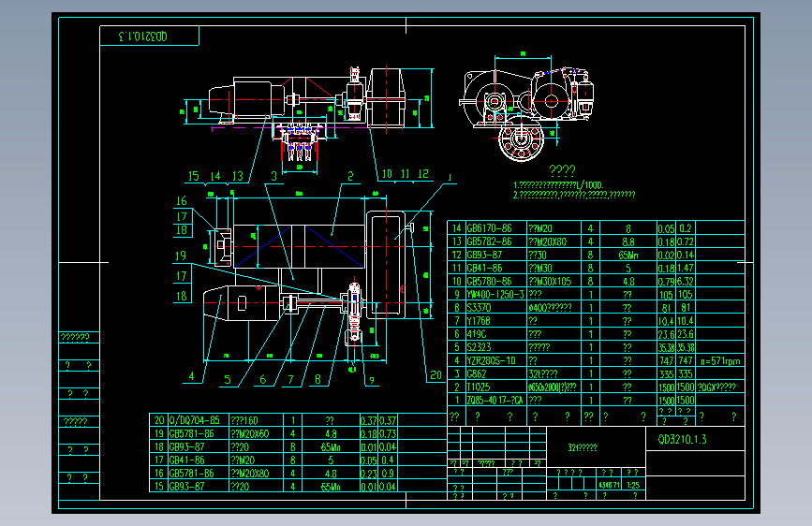This screenshot has height=526, width=812.
Task: Click the '??M20X60' specification in row 19
Action: click(x=250, y=434)
